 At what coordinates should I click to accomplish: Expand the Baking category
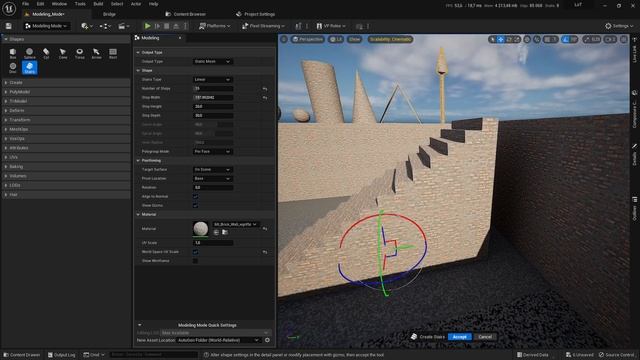tap(66, 167)
